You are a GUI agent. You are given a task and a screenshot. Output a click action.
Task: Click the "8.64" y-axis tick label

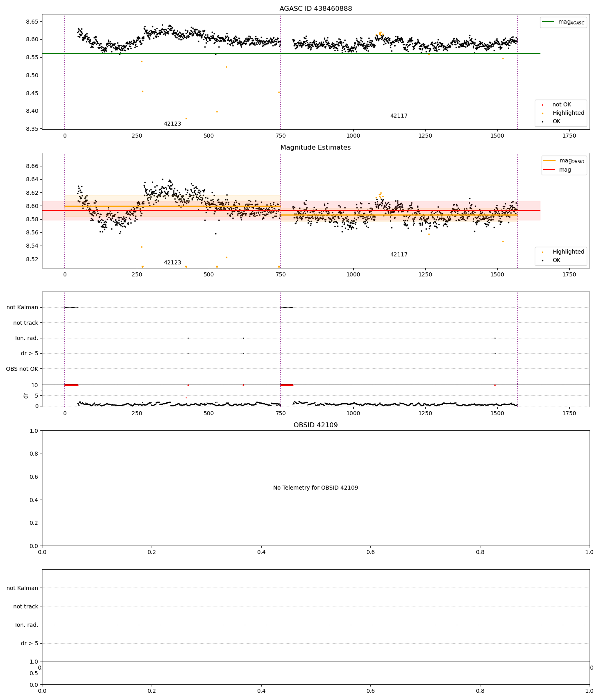click(x=31, y=180)
